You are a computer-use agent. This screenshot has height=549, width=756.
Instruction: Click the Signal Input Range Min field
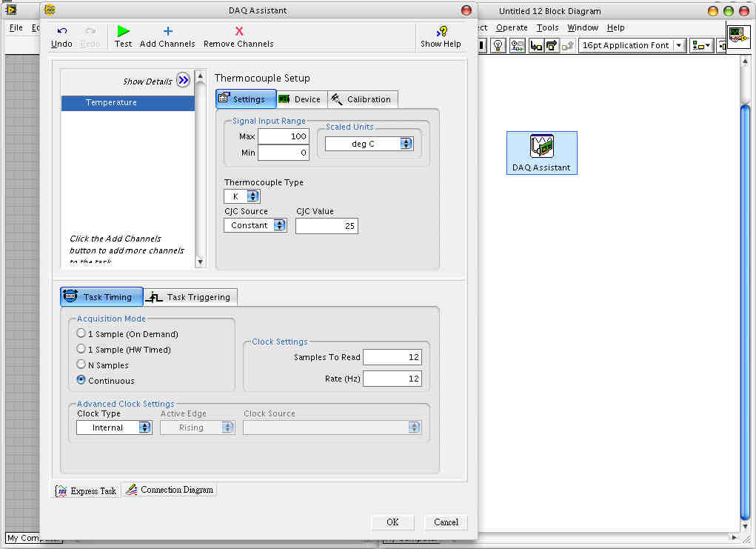tap(284, 153)
